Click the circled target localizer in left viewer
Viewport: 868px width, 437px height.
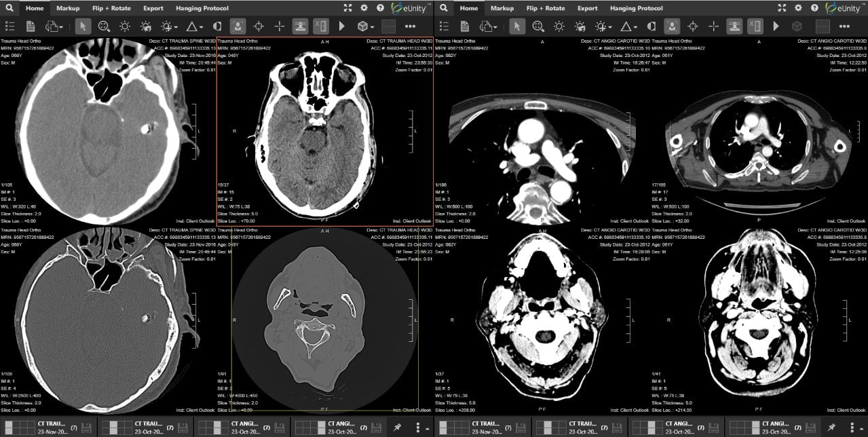click(259, 26)
